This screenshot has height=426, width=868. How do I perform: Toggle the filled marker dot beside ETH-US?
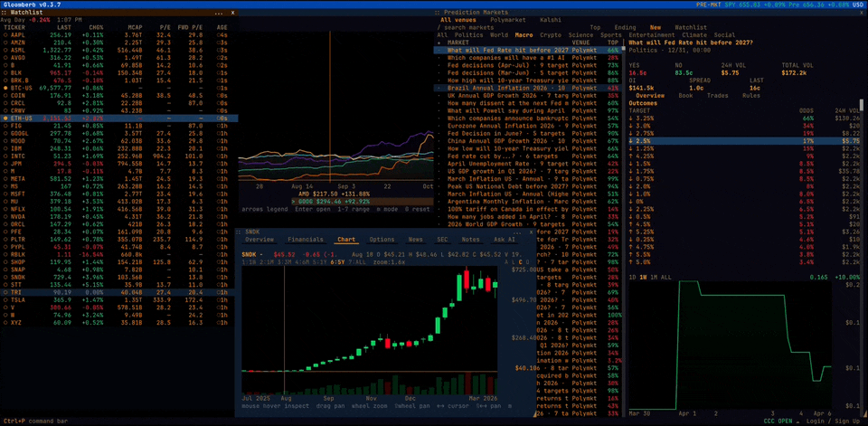[5, 118]
